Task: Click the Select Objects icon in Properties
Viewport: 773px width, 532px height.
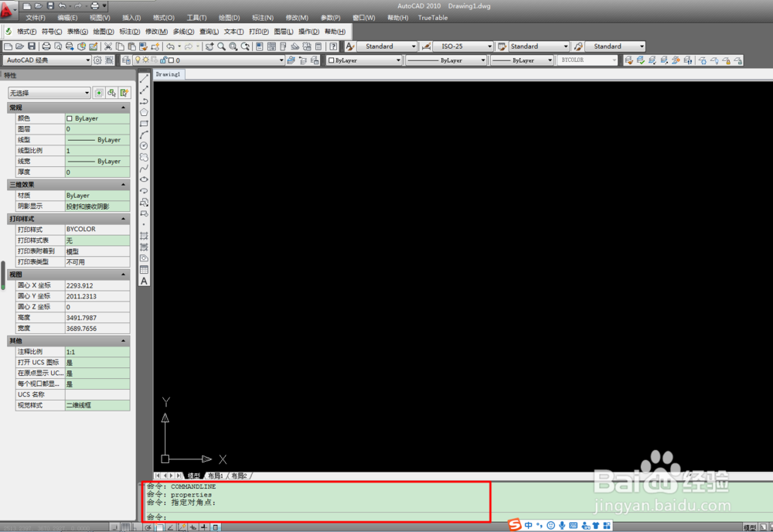Action: (112, 93)
